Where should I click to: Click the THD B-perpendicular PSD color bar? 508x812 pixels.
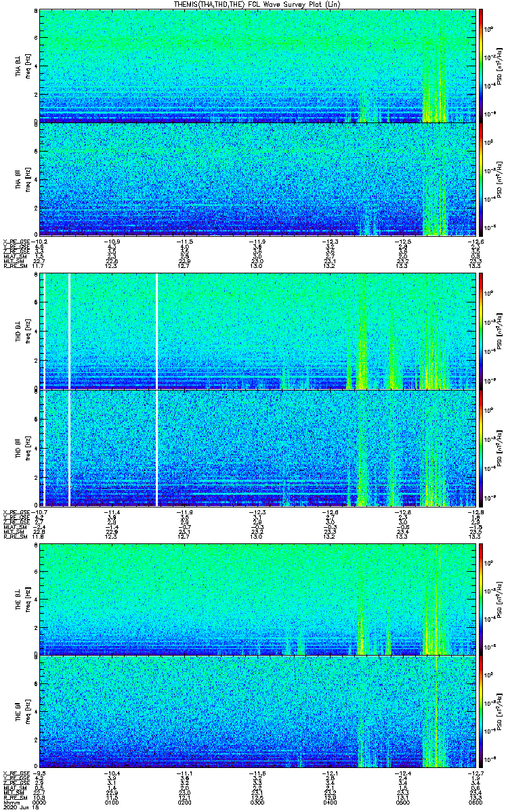point(482,331)
